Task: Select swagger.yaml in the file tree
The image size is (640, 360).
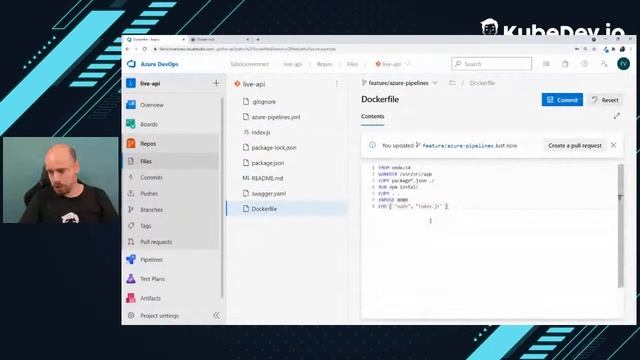Action: click(x=287, y=193)
